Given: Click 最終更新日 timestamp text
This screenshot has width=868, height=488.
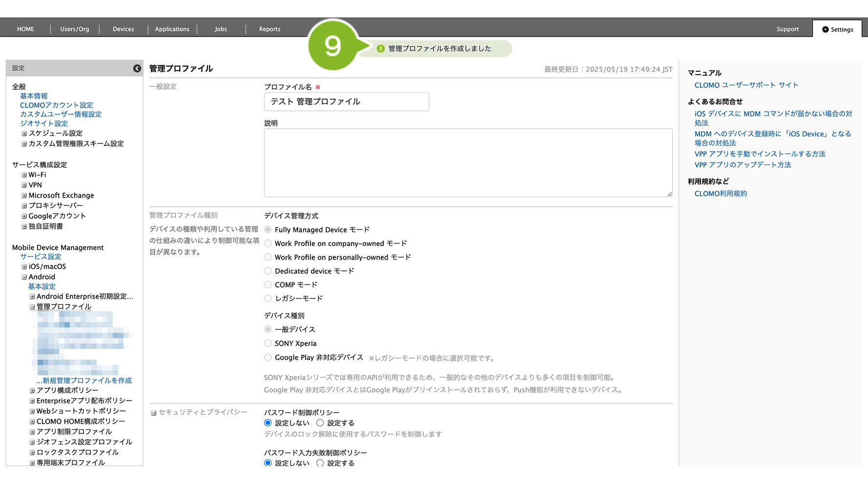Looking at the screenshot, I should point(608,69).
